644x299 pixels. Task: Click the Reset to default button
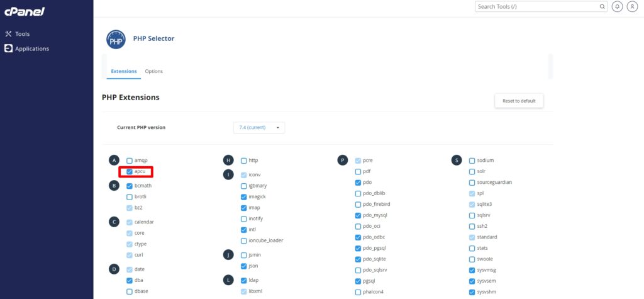tap(519, 101)
